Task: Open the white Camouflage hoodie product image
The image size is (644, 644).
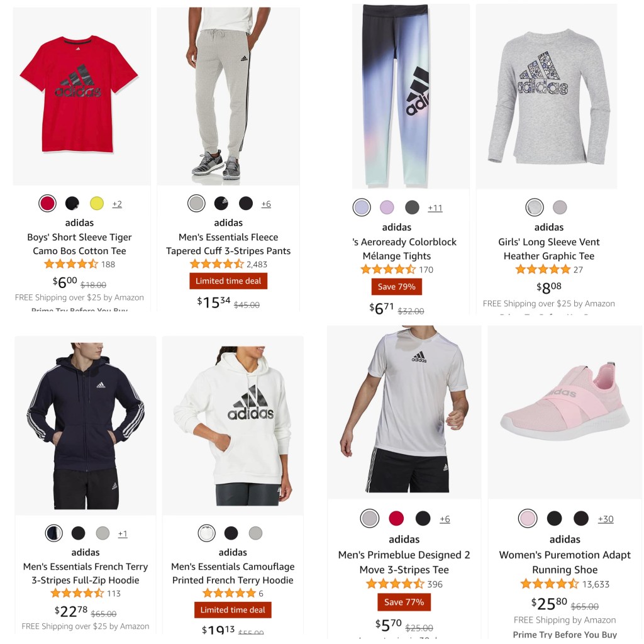Action: point(233,426)
